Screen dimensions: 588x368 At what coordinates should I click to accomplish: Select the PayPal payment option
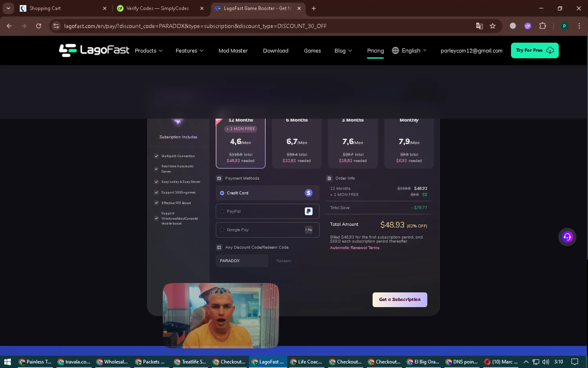[x=267, y=211]
